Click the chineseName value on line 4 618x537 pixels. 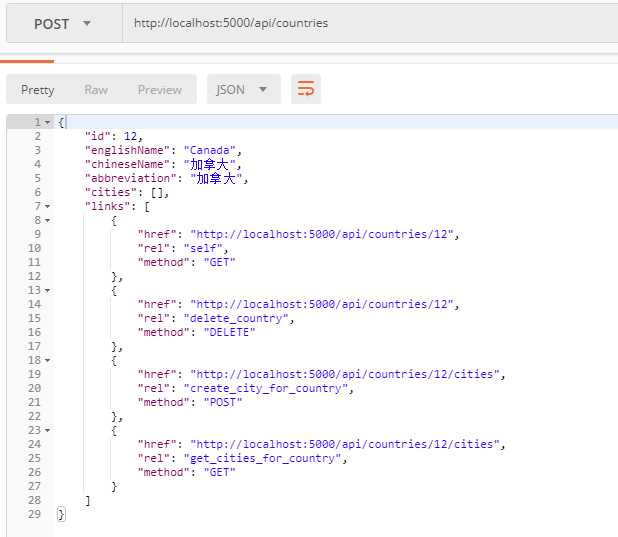click(210, 164)
